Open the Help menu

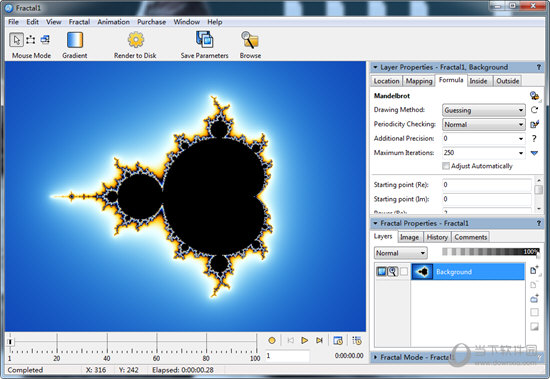tap(215, 22)
